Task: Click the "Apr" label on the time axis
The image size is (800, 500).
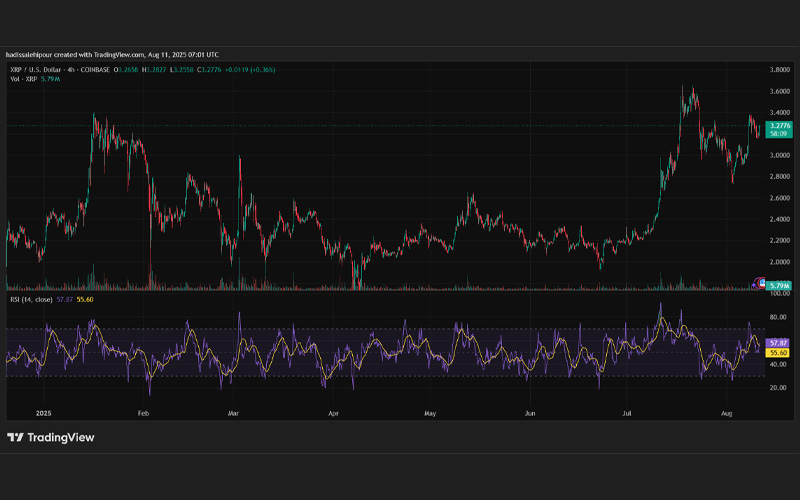Action: click(333, 413)
